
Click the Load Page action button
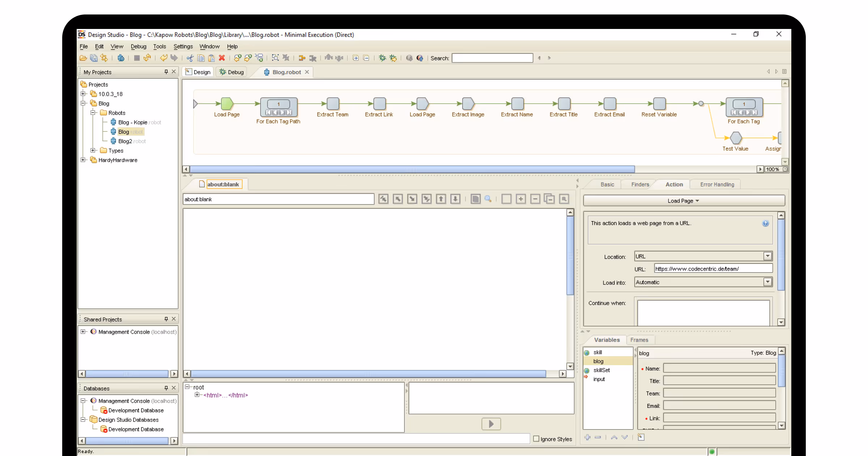[684, 201]
